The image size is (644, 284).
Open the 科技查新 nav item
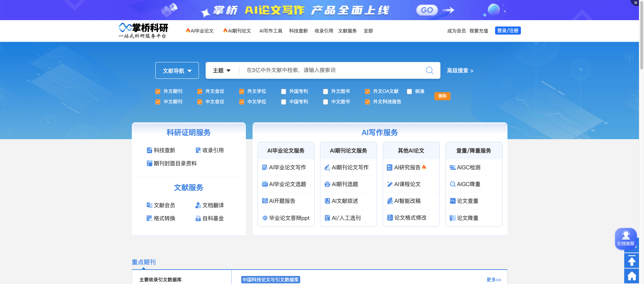pos(299,31)
